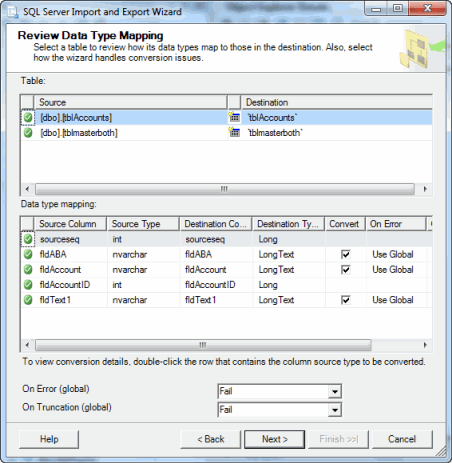
Task: Click table mapping icon beside tblmasterboth destination
Action: coord(234,132)
